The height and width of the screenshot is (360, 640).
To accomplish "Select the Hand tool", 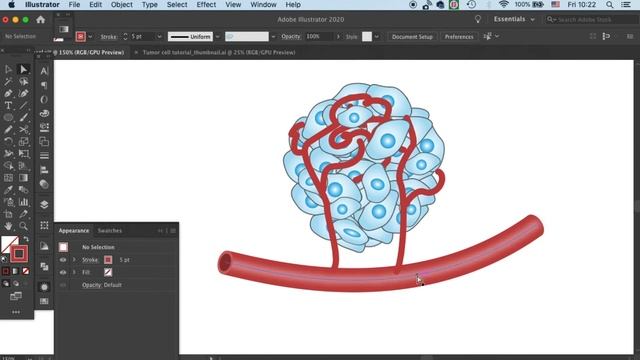I will point(8,226).
